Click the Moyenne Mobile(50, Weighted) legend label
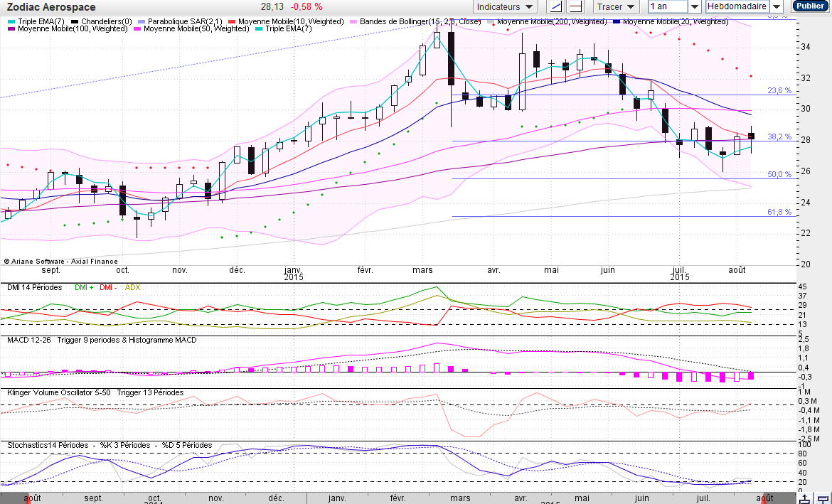Screen dimensions: 832x504 click(x=196, y=28)
